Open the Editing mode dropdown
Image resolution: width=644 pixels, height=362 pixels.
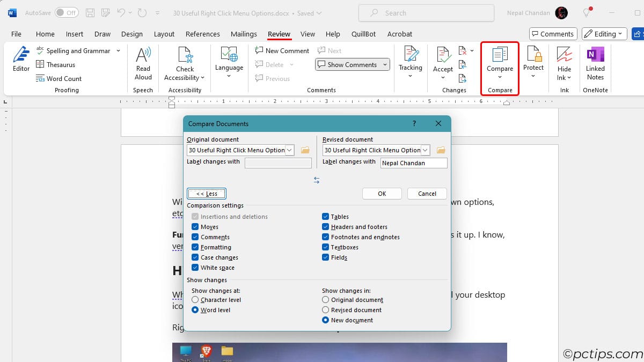(604, 33)
